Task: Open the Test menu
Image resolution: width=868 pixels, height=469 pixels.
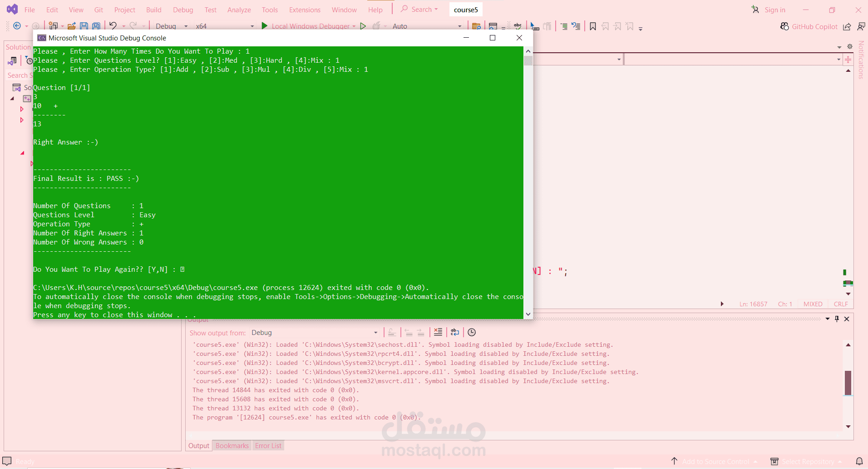Action: tap(210, 10)
